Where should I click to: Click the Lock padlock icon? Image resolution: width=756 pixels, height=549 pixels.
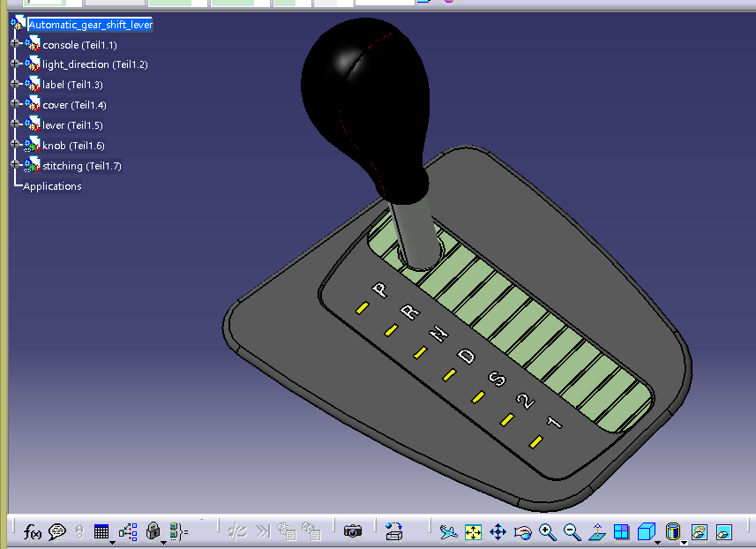[x=153, y=531]
